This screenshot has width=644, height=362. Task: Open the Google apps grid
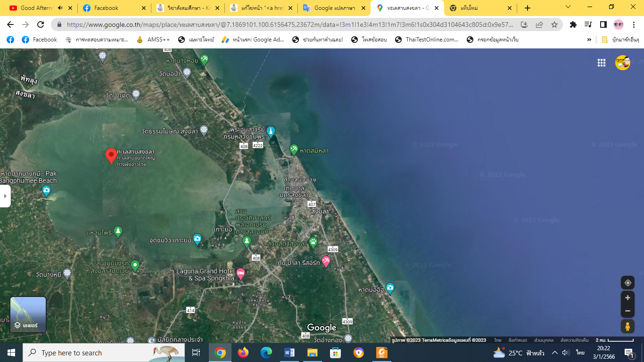(601, 63)
